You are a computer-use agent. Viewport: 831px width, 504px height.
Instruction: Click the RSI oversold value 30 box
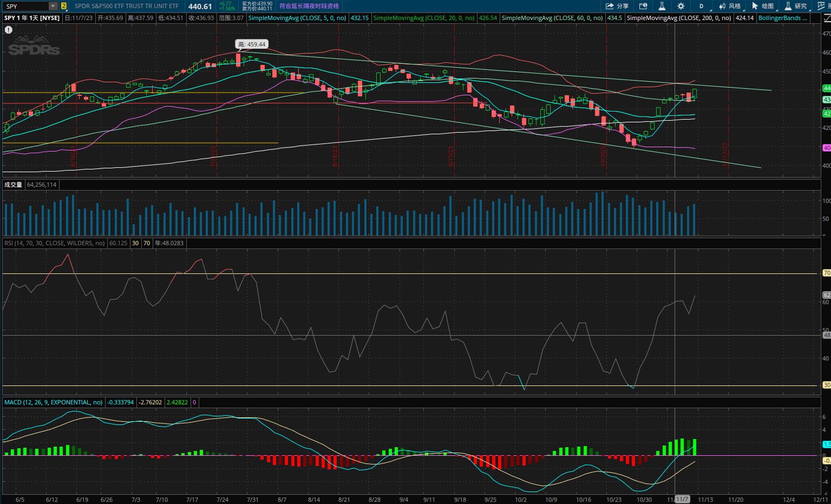pos(135,243)
